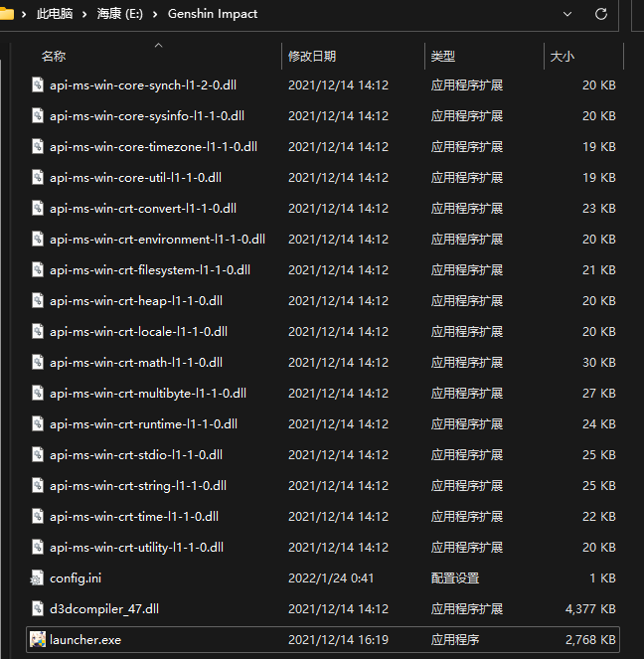The image size is (644, 659).
Task: Open address bar history dropdown chevron
Action: pos(567,14)
